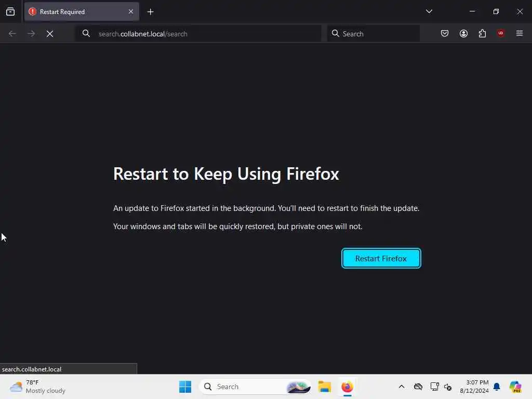This screenshot has height=399, width=532.
Task: Select the Restart Required tab
Action: 82,12
